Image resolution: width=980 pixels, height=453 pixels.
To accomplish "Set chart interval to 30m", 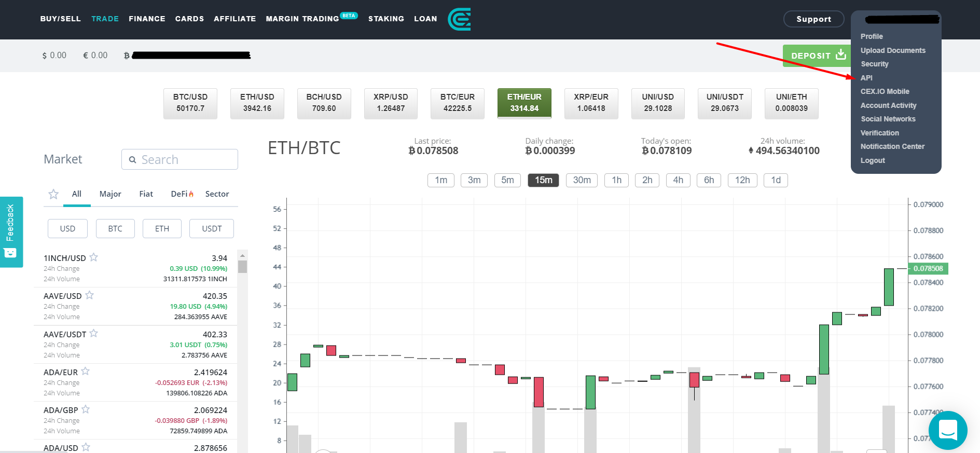I will [582, 180].
